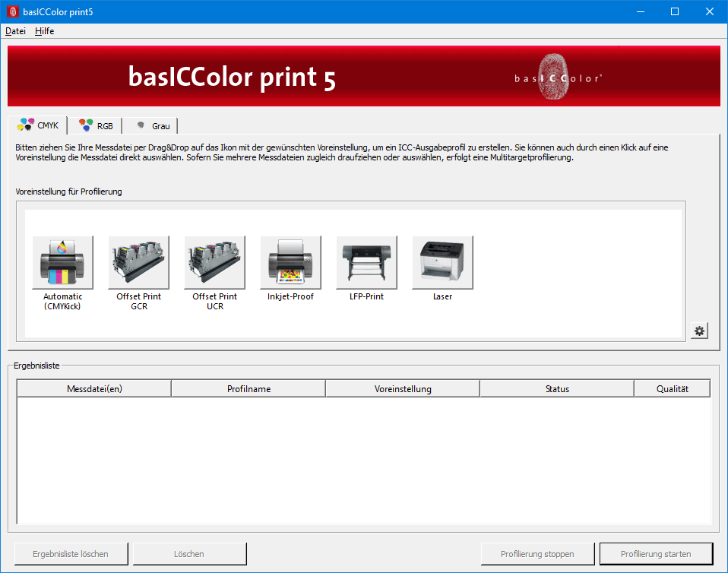
Task: Start profiling with Profilierung starten
Action: click(x=656, y=554)
